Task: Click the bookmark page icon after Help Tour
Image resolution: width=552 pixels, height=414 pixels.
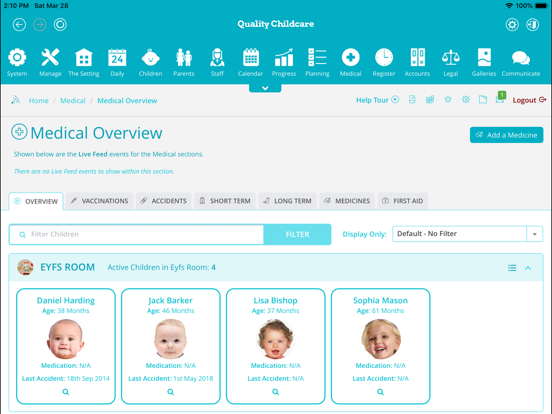Action: [412, 100]
